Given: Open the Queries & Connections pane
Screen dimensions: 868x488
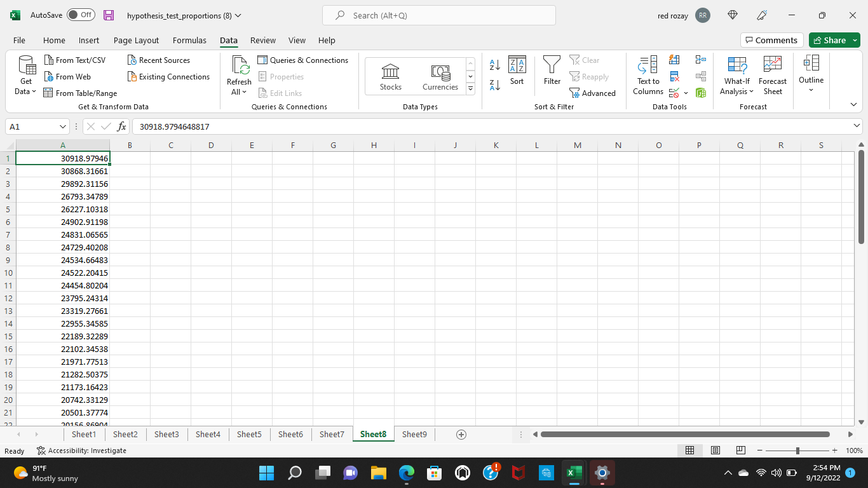Looking at the screenshot, I should [303, 60].
